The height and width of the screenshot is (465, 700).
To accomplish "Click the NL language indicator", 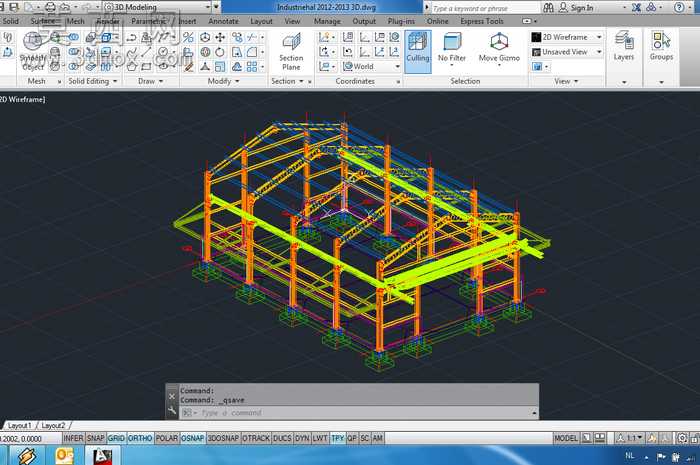I will [629, 456].
